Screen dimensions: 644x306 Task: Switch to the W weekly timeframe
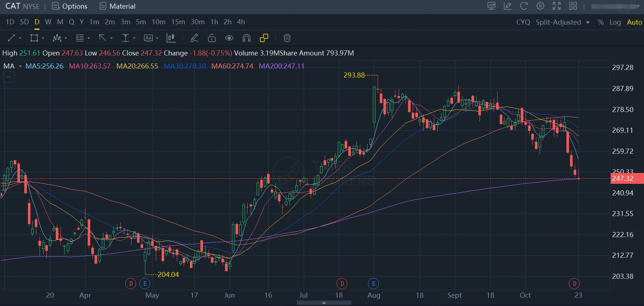(48, 22)
